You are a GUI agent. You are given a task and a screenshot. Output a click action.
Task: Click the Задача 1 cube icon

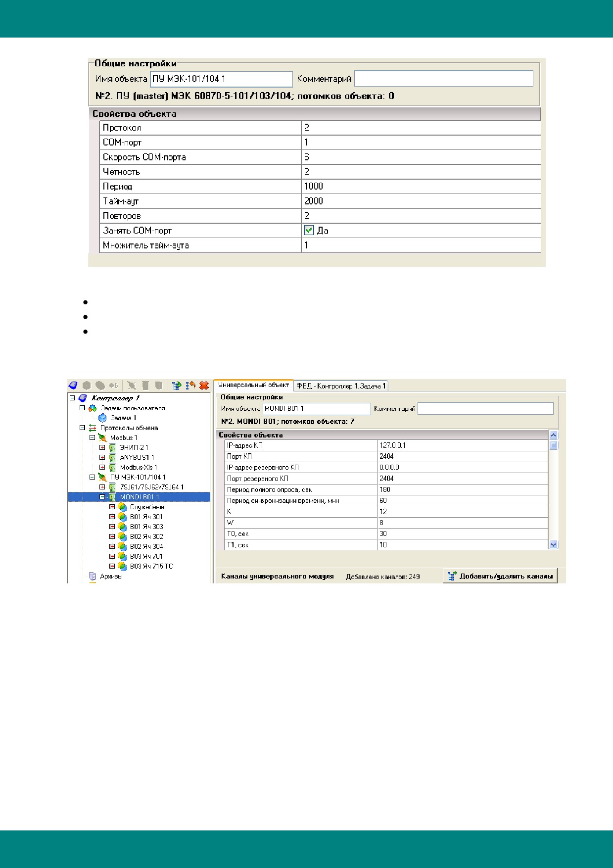(x=102, y=418)
